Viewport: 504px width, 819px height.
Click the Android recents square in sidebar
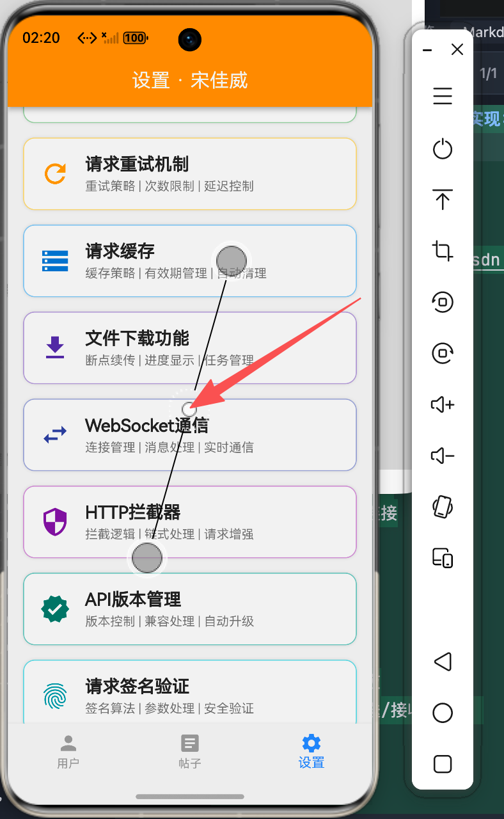coord(443,763)
